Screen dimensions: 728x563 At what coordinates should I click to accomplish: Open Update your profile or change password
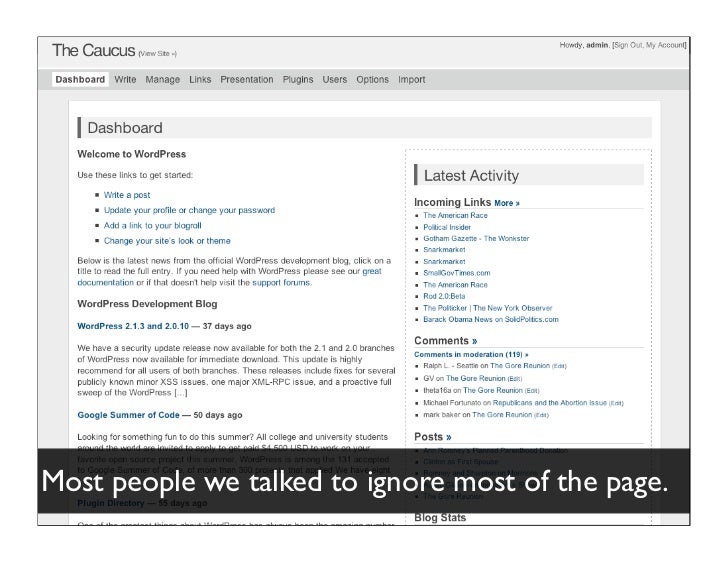click(x=189, y=210)
